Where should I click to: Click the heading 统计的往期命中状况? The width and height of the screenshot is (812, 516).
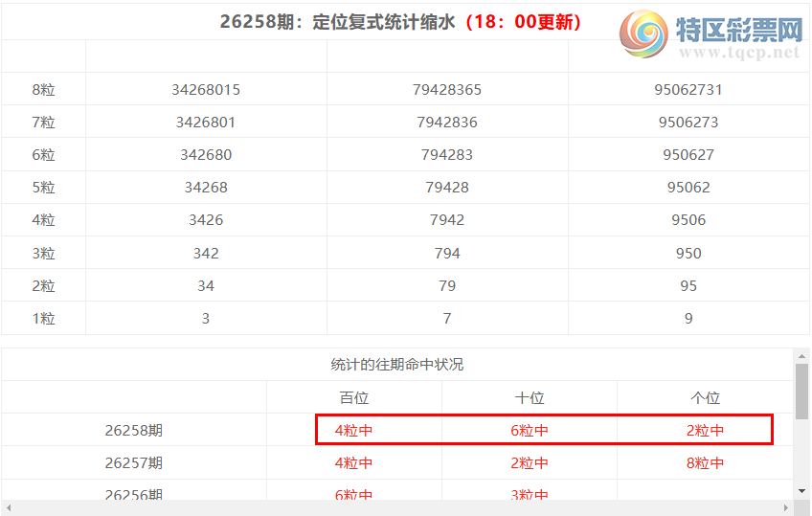[x=397, y=365]
